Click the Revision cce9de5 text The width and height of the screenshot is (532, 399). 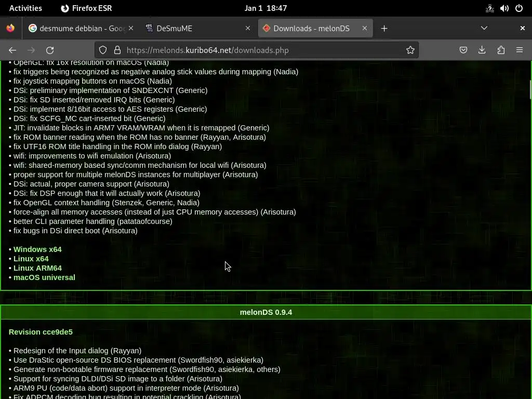tap(41, 332)
